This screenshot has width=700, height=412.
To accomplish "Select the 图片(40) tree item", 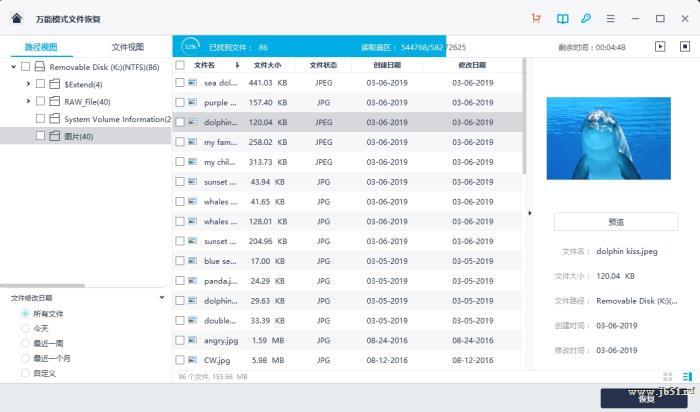I will [x=86, y=136].
